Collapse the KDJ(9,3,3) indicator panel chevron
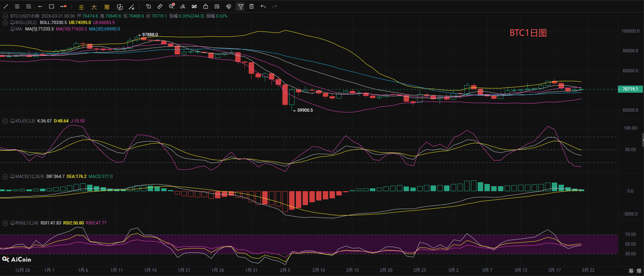This screenshot has height=276, width=644. pyautogui.click(x=5, y=121)
